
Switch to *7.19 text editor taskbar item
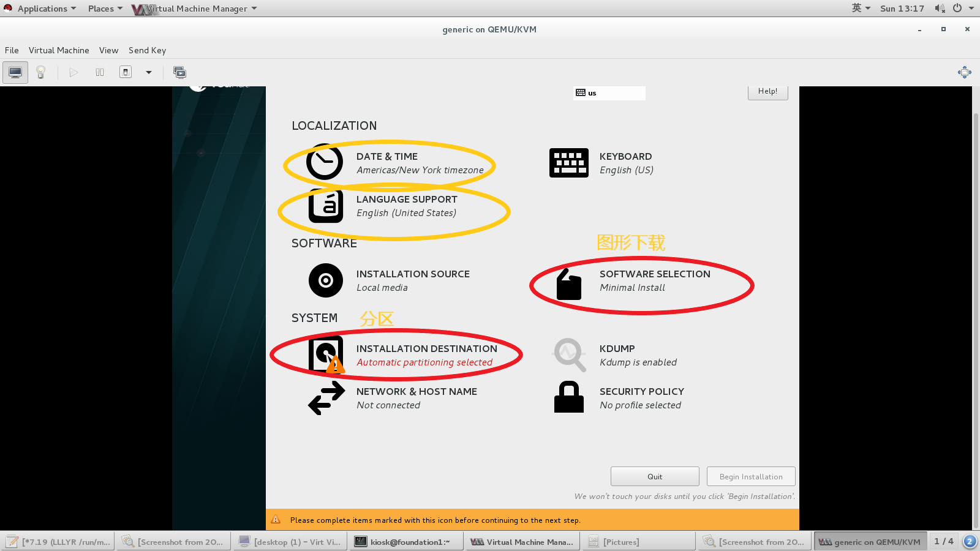[x=58, y=541]
